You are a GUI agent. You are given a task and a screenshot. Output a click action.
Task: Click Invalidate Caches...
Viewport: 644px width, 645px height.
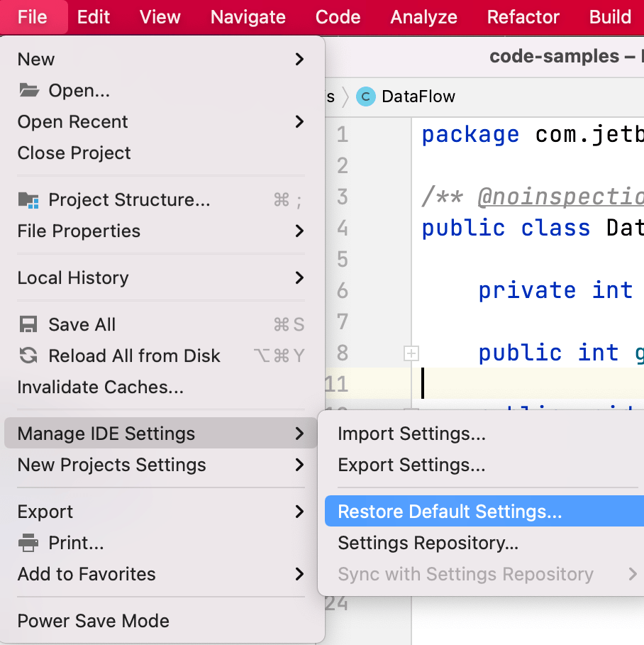pyautogui.click(x=100, y=387)
